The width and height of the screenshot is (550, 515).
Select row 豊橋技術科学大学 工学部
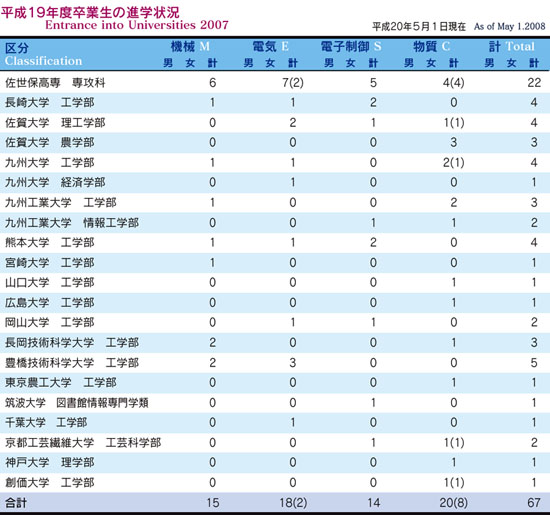pos(275,363)
